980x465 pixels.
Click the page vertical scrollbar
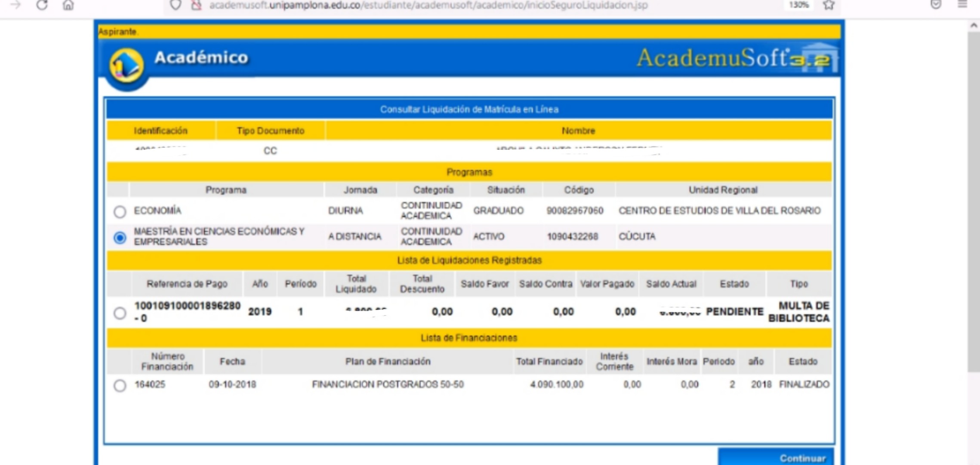(973, 202)
